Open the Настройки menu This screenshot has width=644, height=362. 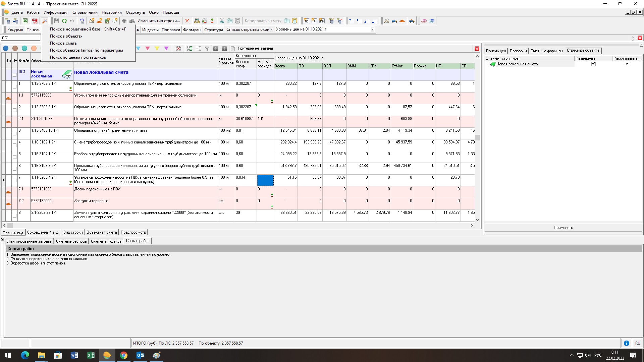point(112,12)
